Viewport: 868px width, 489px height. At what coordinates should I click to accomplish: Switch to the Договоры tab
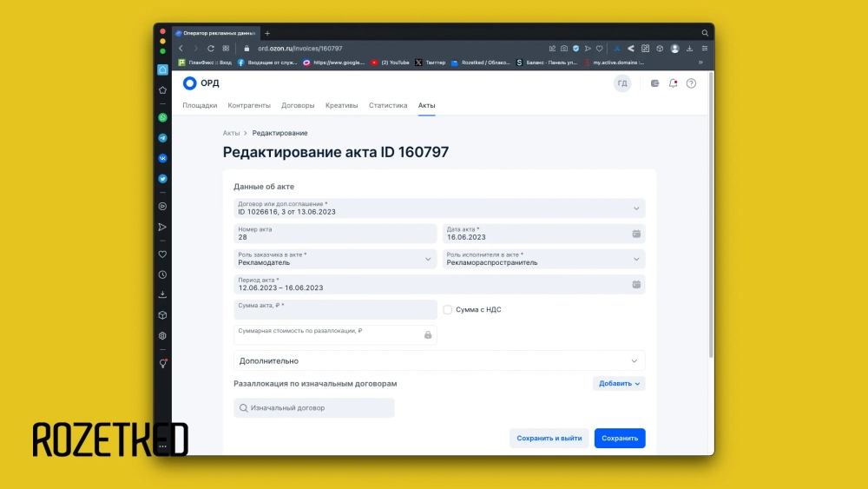click(298, 105)
